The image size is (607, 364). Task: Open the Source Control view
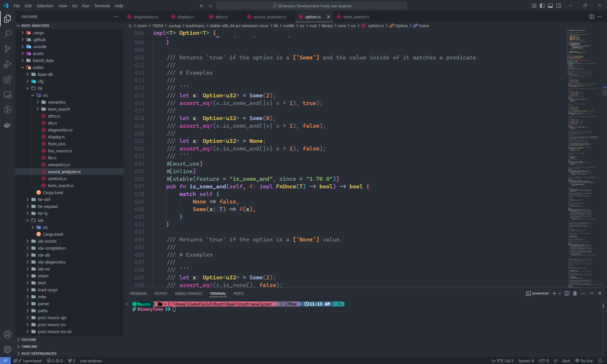8,49
